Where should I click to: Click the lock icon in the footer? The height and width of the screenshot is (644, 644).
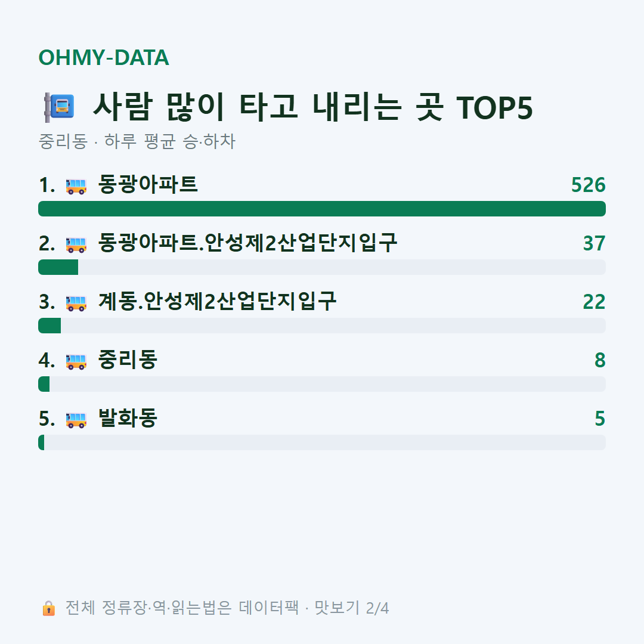[x=48, y=608]
